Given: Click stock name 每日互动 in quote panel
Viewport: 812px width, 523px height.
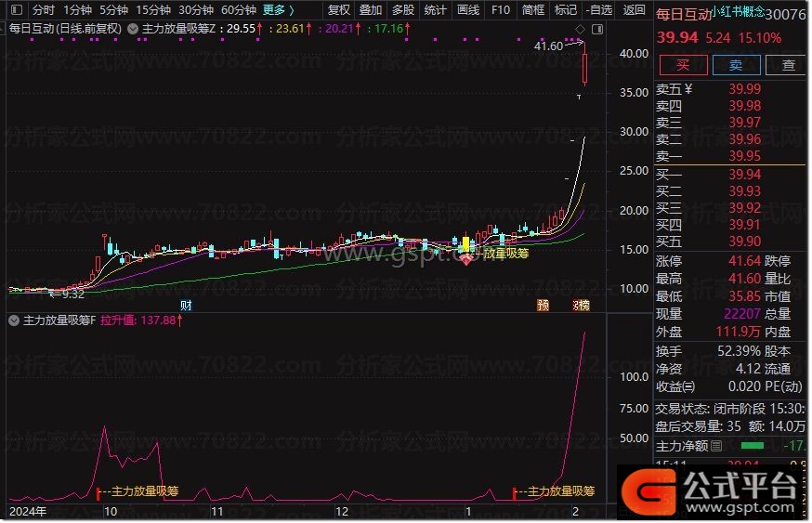Looking at the screenshot, I should 684,15.
